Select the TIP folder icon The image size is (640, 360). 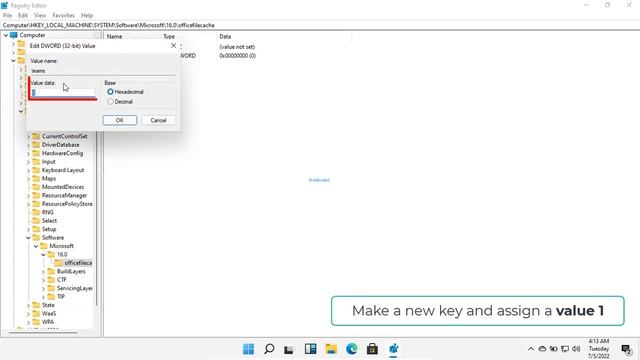point(51,297)
